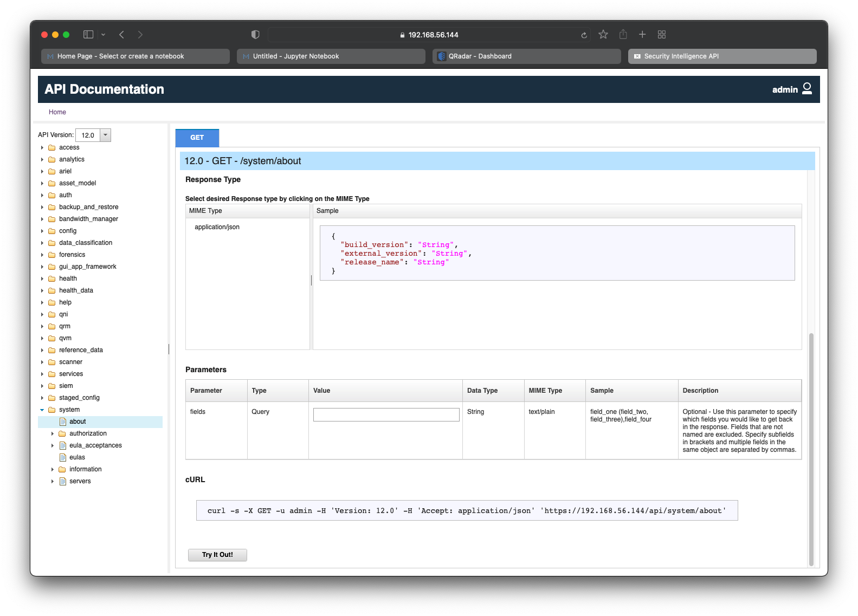The width and height of the screenshot is (858, 616).
Task: Select the bandwidth_manager tree item
Action: coord(88,219)
